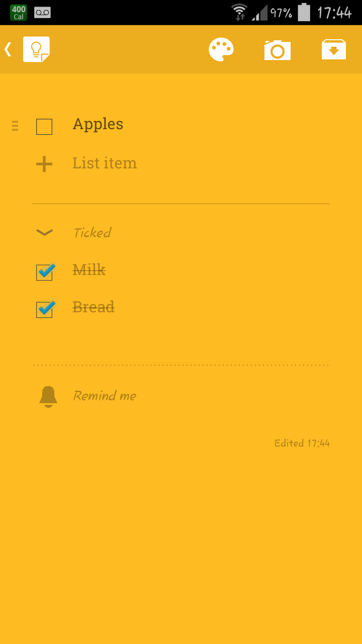
Task: Collapse the Ticked section chevron
Action: pyautogui.click(x=44, y=232)
